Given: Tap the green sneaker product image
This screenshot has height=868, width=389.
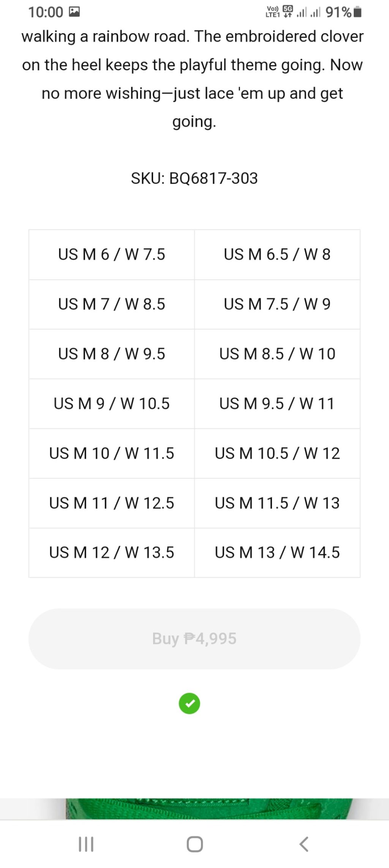Looking at the screenshot, I should click(x=209, y=808).
